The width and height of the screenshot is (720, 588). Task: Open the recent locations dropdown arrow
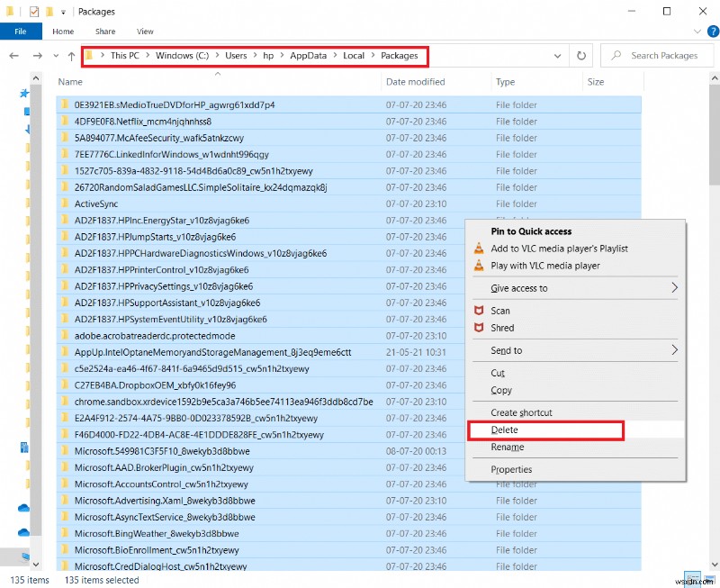tap(56, 56)
